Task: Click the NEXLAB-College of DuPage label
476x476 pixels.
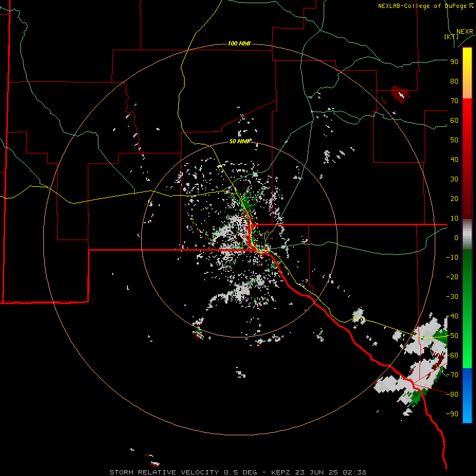Action: point(425,6)
